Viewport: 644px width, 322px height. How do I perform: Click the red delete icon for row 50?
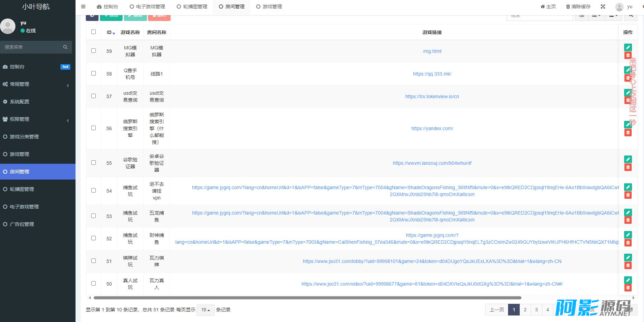(x=628, y=288)
